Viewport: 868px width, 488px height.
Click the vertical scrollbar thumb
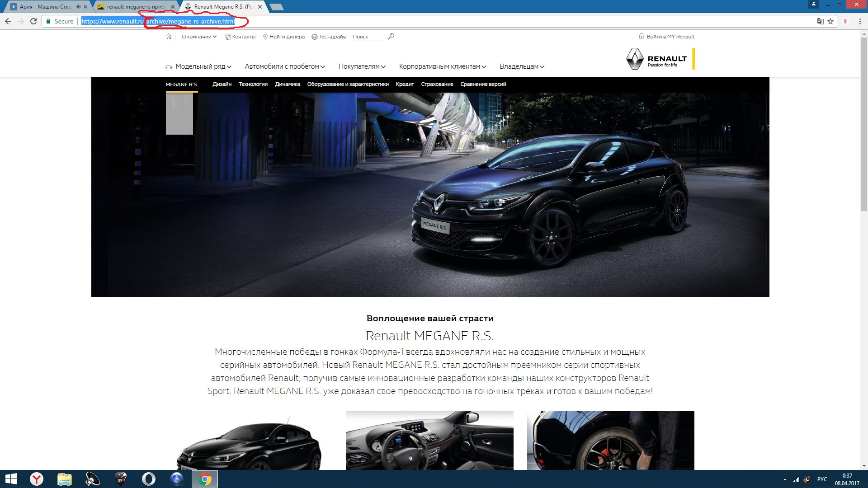coord(864,123)
